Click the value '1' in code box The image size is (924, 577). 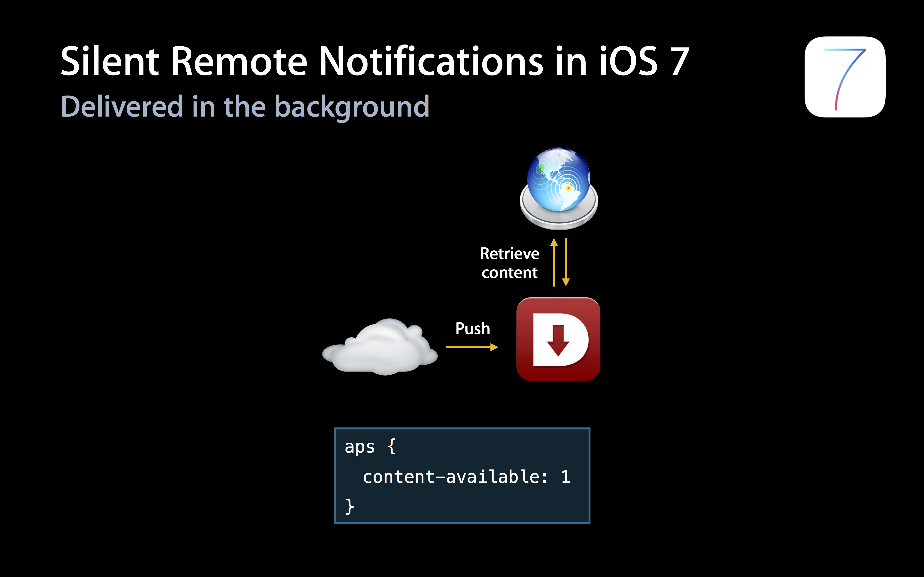[565, 477]
